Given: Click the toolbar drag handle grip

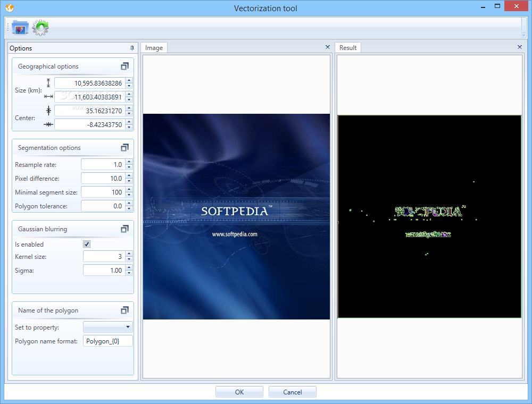Looking at the screenshot, I should 8,28.
